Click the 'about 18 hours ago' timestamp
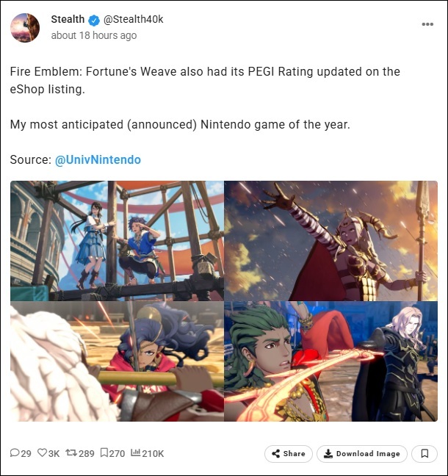The width and height of the screenshot is (448, 476). pos(94,35)
